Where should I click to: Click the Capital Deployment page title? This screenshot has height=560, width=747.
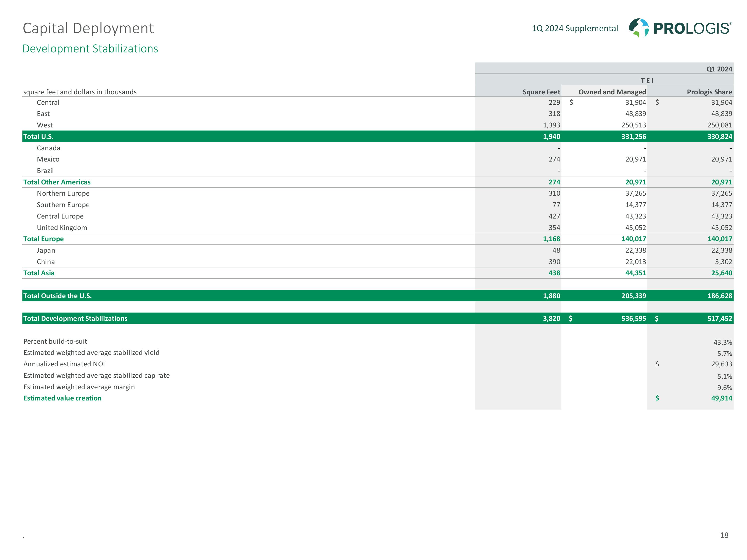[88, 28]
